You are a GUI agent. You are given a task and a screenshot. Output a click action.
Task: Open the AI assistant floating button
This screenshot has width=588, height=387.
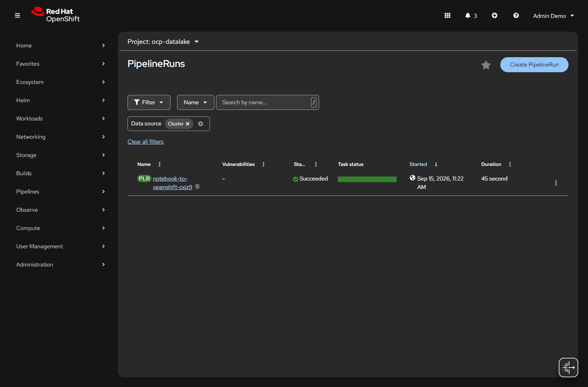pos(569,368)
